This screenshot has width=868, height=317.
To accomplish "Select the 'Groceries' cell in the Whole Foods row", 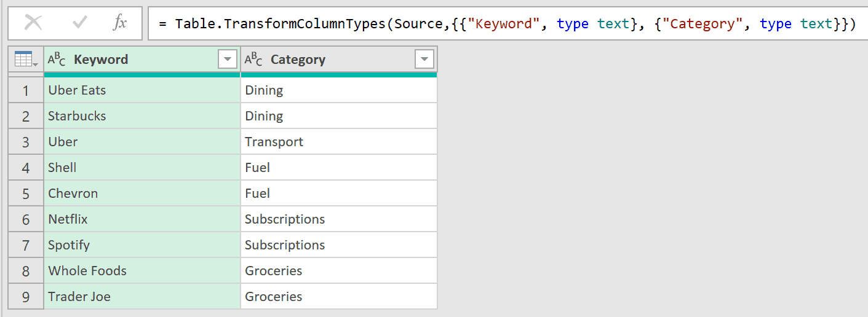I will click(339, 271).
